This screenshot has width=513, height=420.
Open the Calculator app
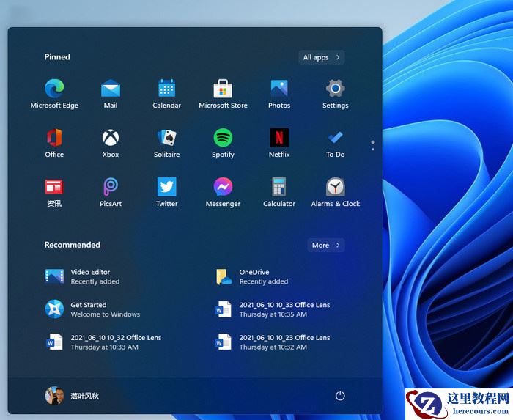(279, 192)
